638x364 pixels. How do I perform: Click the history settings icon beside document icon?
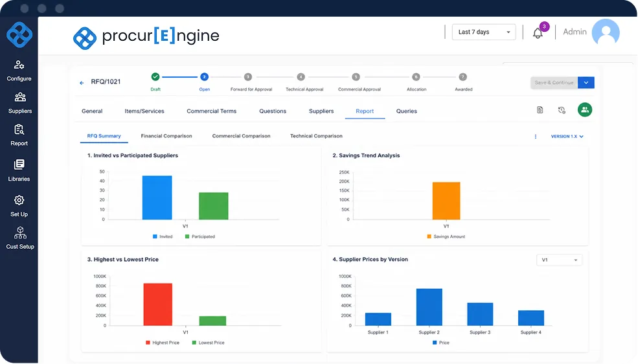coord(562,110)
